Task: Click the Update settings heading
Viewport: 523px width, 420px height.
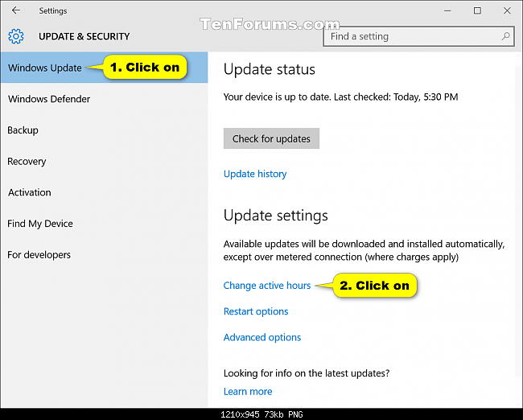Action: 275,216
